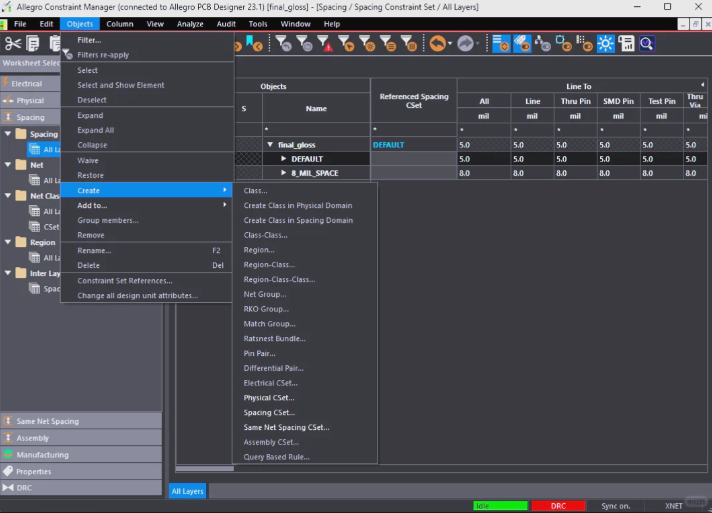Open the Audit menu
Viewport: 712px width, 513px height.
(226, 24)
